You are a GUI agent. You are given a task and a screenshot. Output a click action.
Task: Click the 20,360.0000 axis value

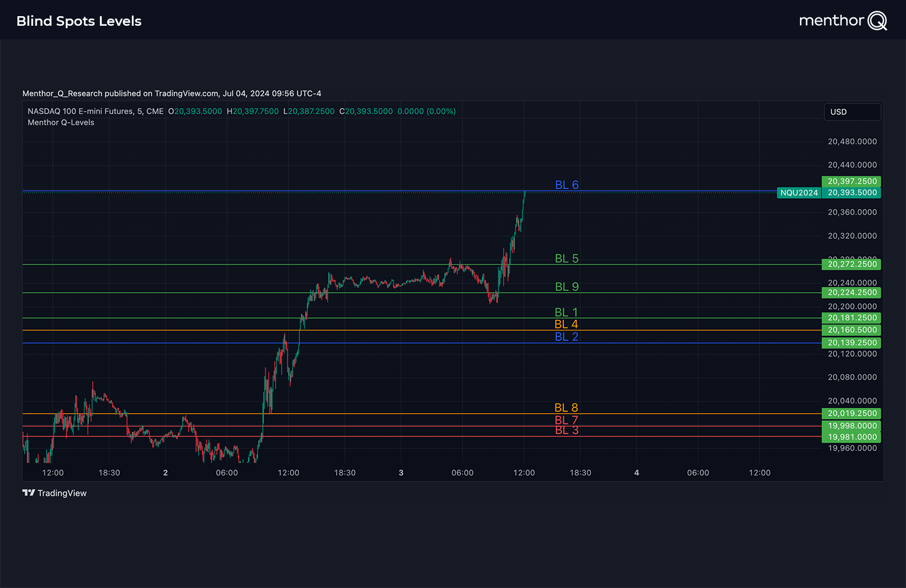click(852, 212)
